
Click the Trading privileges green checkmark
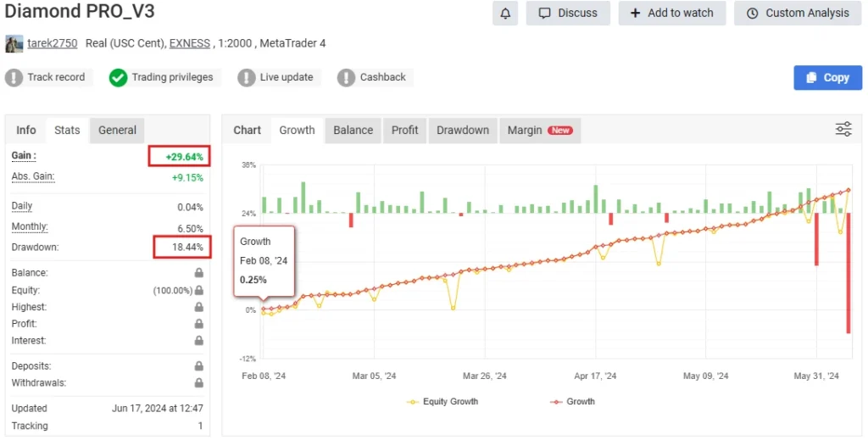(x=119, y=77)
